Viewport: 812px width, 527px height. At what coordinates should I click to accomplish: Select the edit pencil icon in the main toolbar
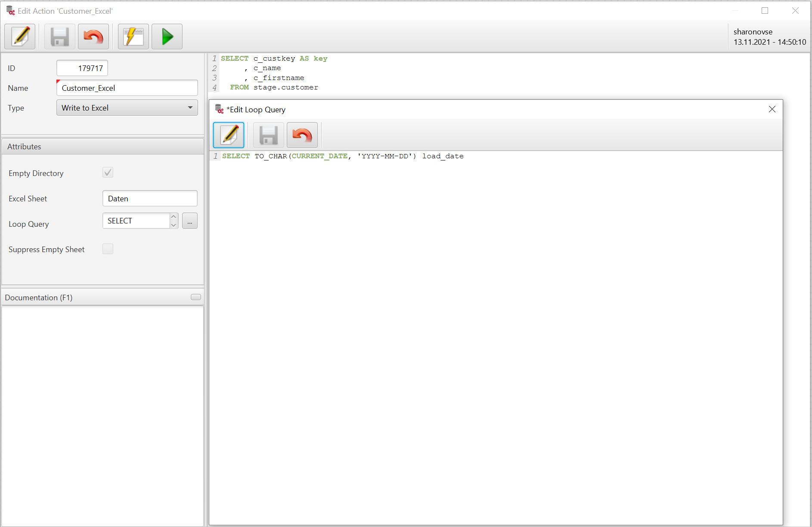[20, 37]
